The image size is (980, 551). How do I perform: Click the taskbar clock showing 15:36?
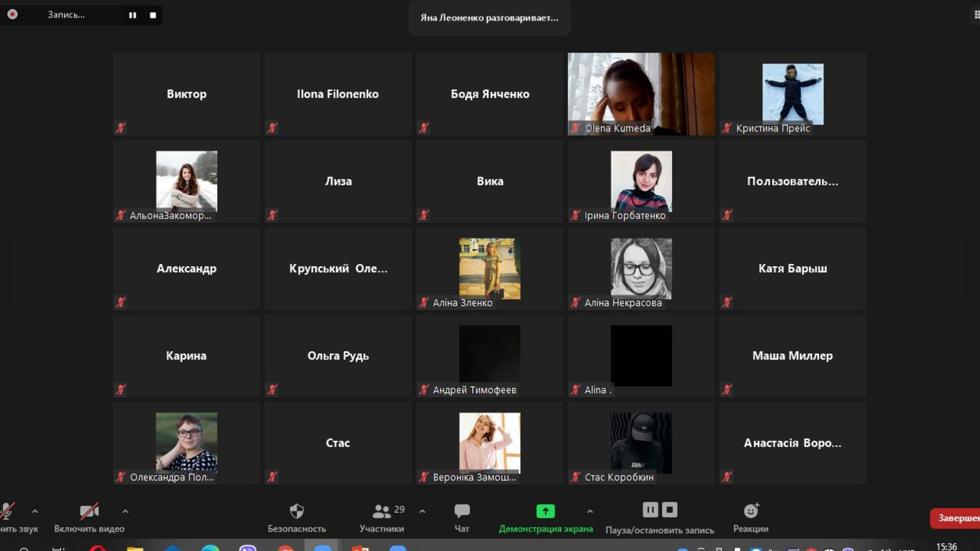946,547
